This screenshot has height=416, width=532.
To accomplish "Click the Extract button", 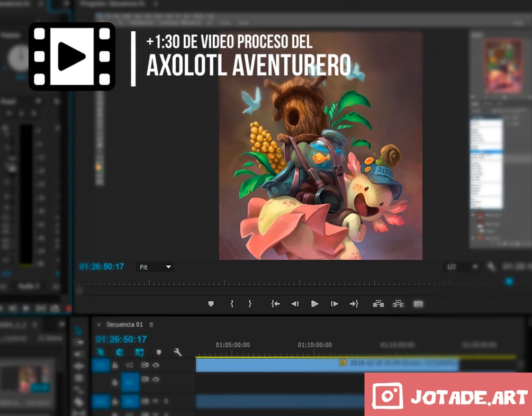I will pos(398,304).
